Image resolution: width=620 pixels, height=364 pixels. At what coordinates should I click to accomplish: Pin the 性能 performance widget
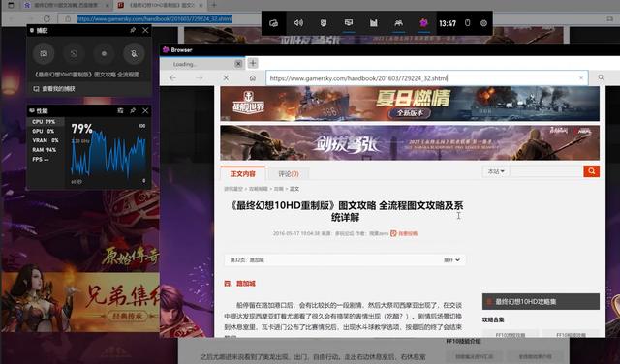pos(133,111)
